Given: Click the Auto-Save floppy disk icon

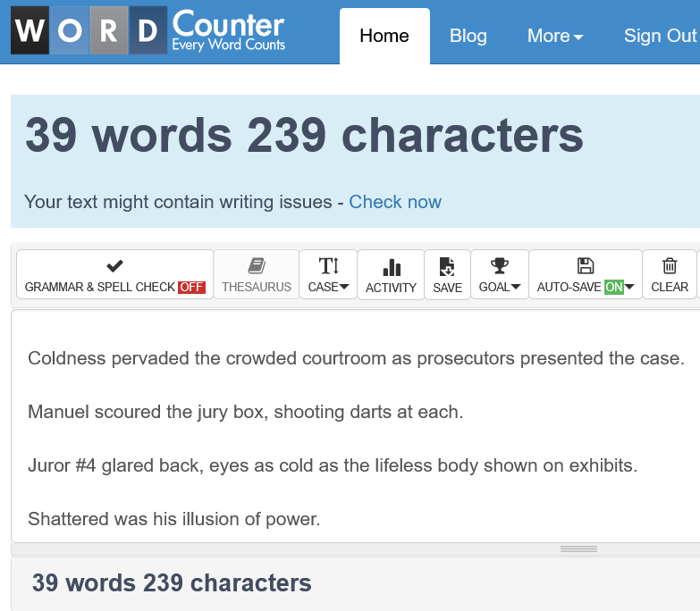Looking at the screenshot, I should point(586,266).
